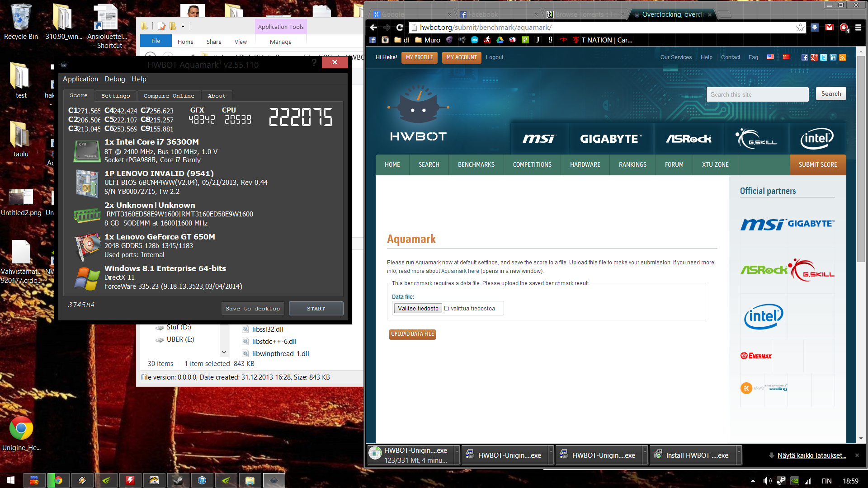This screenshot has height=488, width=868.
Task: Click UPLOAD DATA FILE button
Action: coord(412,334)
